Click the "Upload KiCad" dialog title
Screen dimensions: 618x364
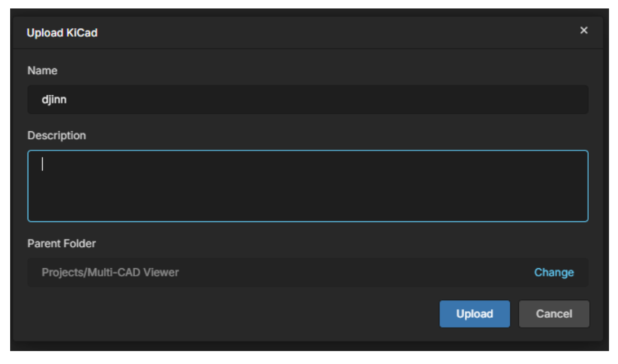tap(62, 33)
